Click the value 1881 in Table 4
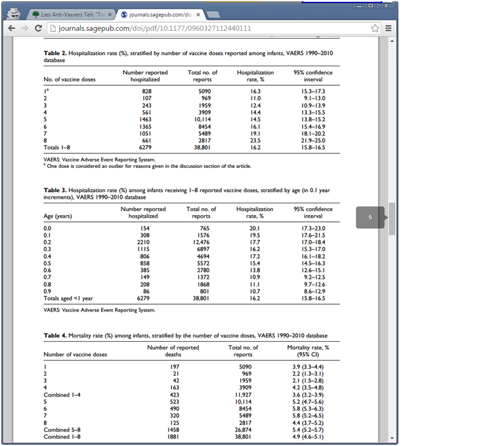This screenshot has height=446, width=504. [x=173, y=437]
